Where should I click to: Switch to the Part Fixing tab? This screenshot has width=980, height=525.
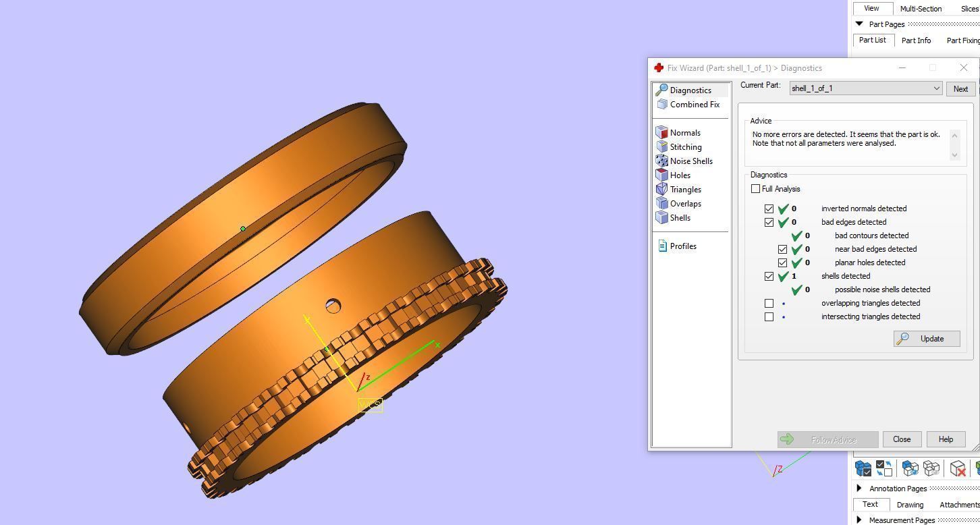(963, 40)
